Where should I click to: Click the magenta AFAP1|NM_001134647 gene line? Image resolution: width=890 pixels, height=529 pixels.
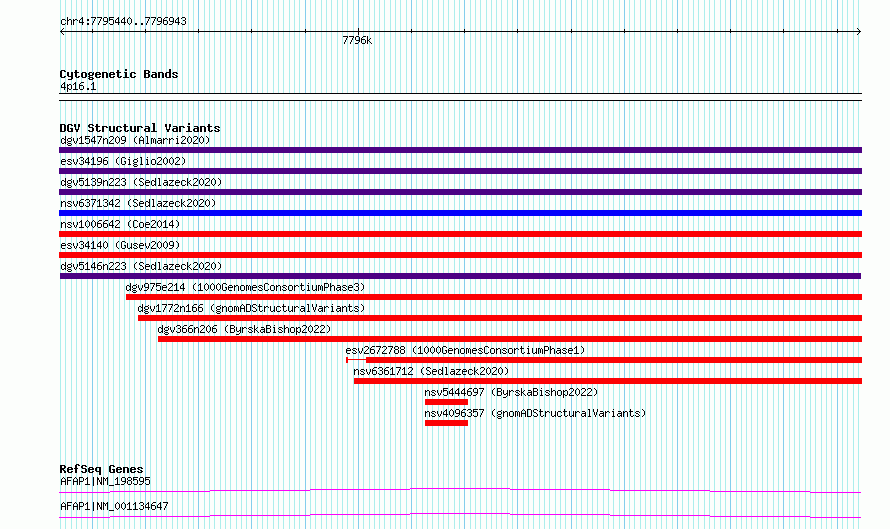click(460, 515)
